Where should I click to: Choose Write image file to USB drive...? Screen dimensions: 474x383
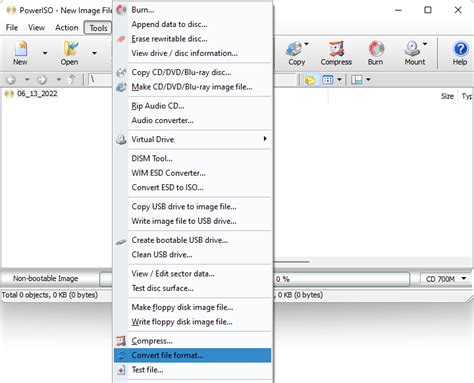(x=193, y=221)
